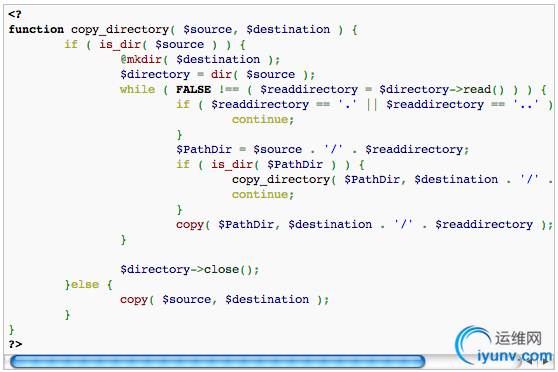The width and height of the screenshot is (558, 372).
Task: Click the 'copy( $source, $destination );' line
Action: point(225,299)
